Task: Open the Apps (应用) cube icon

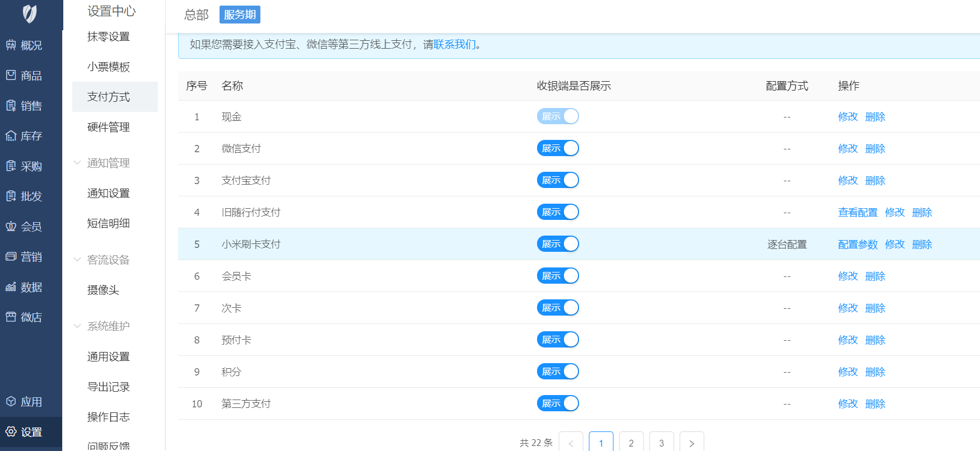Action: click(11, 402)
